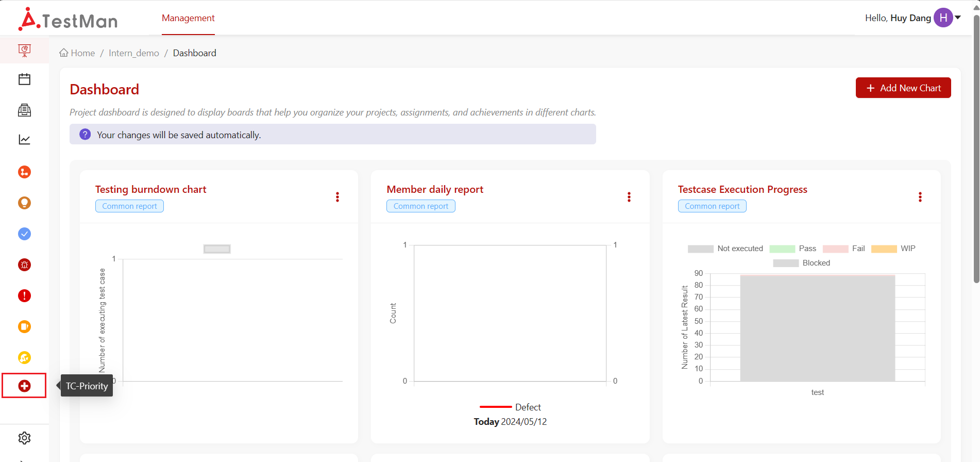
Task: Click the TestMan logo
Action: pos(67,20)
